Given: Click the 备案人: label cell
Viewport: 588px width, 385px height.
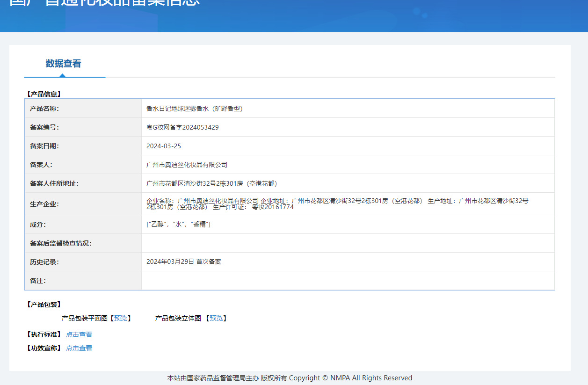Looking at the screenshot, I should tap(83, 165).
